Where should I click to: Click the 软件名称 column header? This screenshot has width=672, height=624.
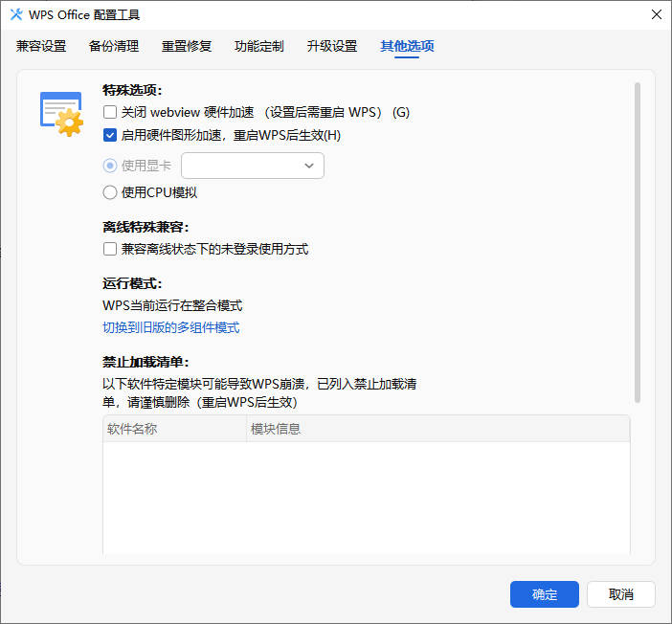[175, 429]
